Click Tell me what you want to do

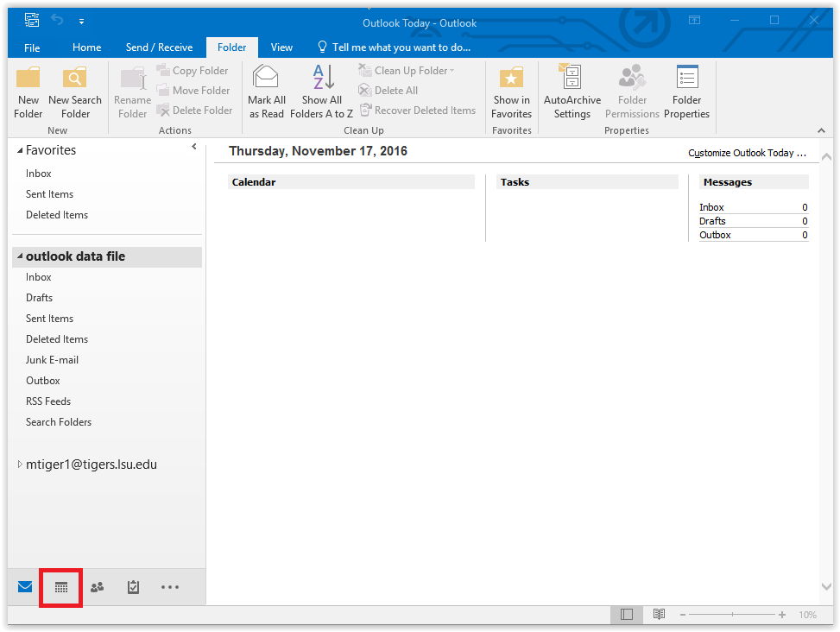[x=395, y=47]
